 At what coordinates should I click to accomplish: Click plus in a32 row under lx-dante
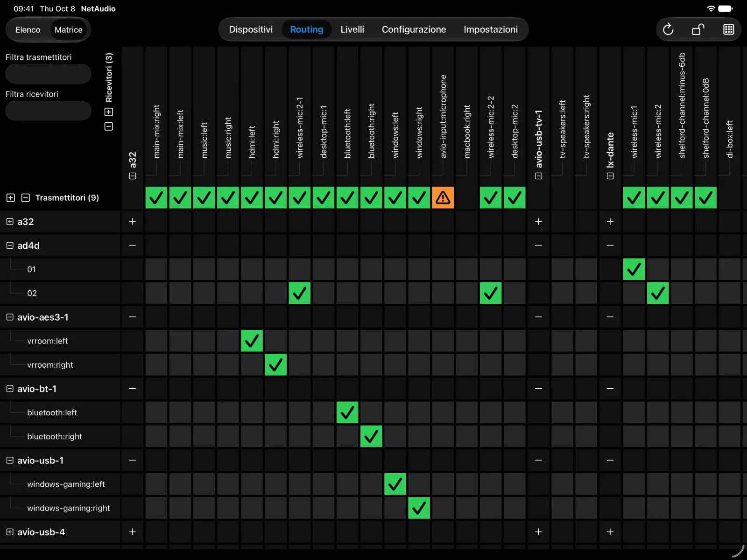(610, 222)
